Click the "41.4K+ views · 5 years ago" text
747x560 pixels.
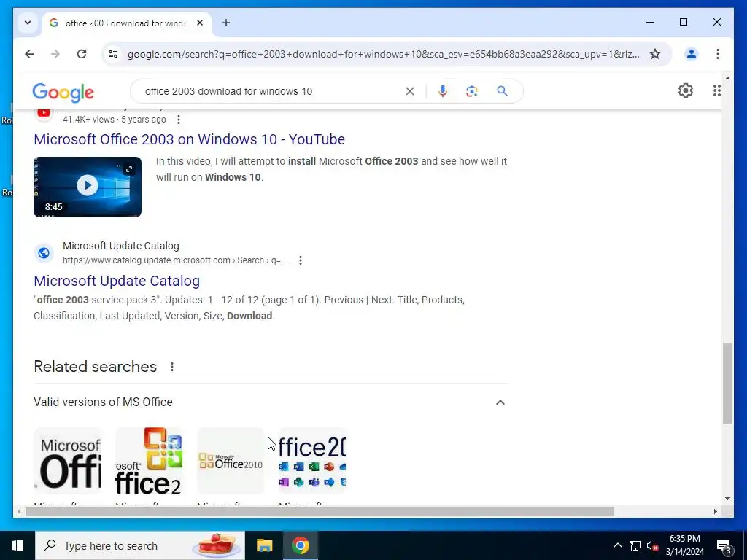[x=115, y=120]
